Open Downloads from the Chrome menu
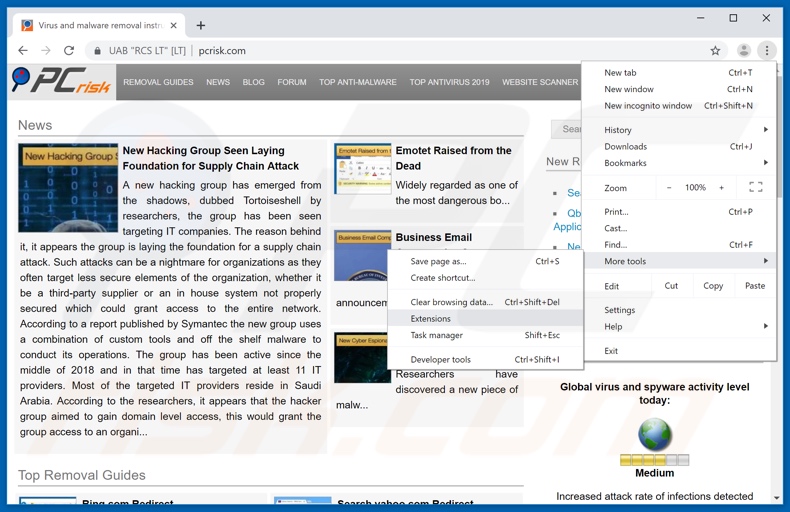790x512 pixels. (x=678, y=147)
